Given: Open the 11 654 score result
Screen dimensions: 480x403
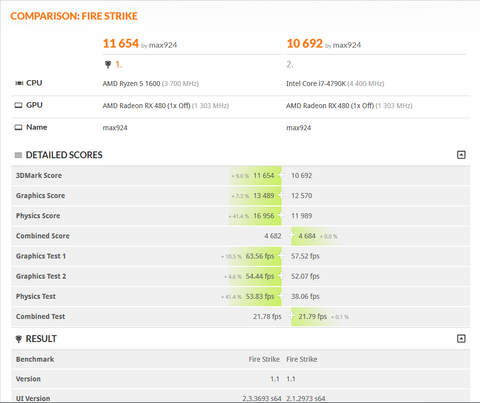Looking at the screenshot, I should [x=121, y=43].
